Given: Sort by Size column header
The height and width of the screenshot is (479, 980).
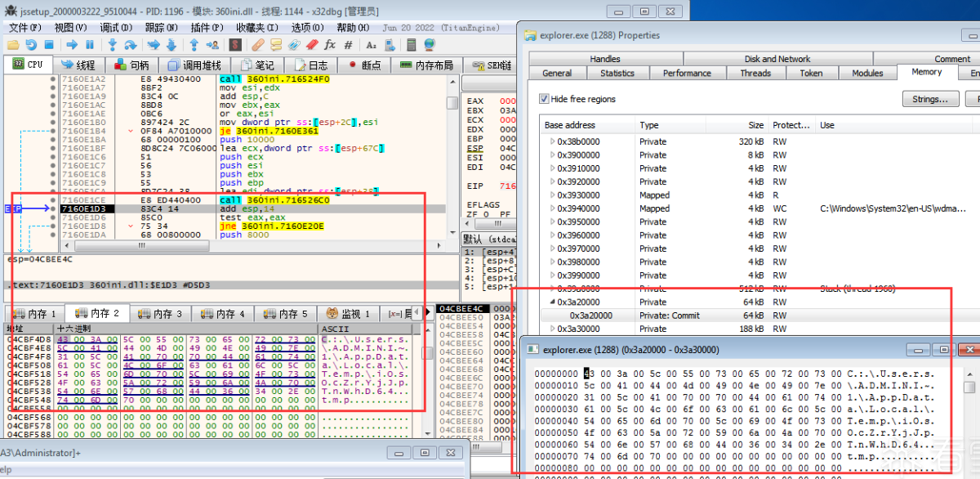Looking at the screenshot, I should tap(739, 125).
